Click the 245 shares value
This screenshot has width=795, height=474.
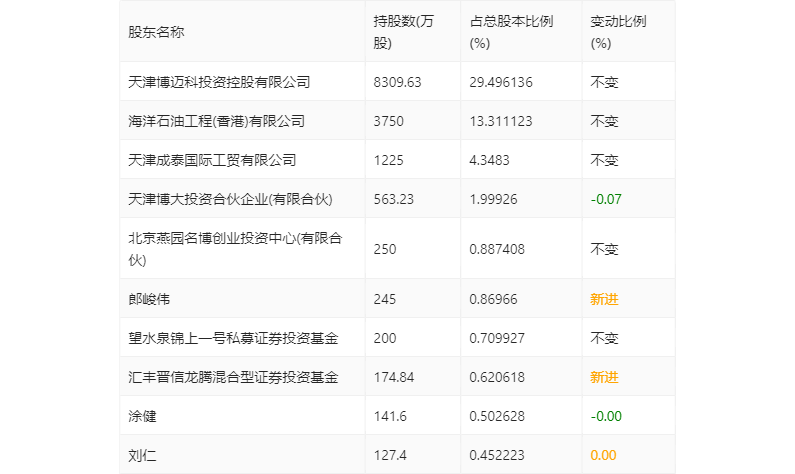(x=385, y=299)
